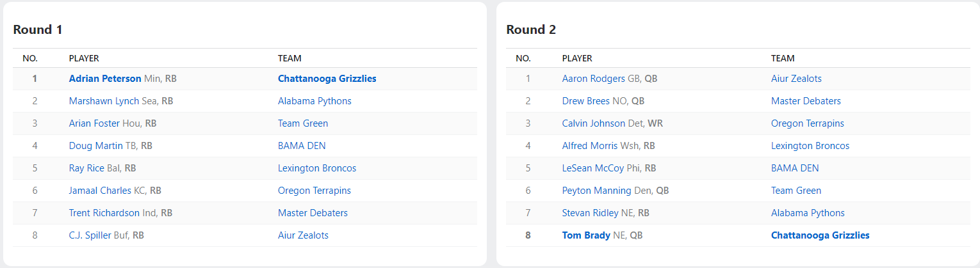Viewport: 980px width, 268px height.
Task: Open Oregon Terrapins team in Round 2
Action: click(807, 123)
